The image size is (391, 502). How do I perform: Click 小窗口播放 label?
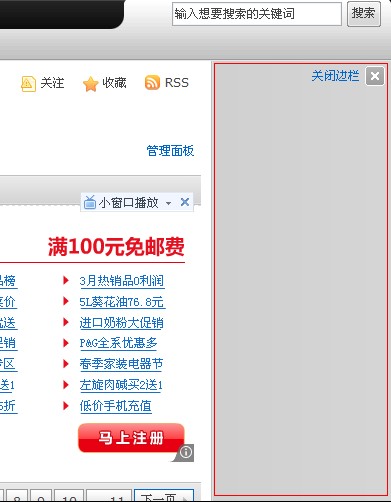pyautogui.click(x=129, y=202)
